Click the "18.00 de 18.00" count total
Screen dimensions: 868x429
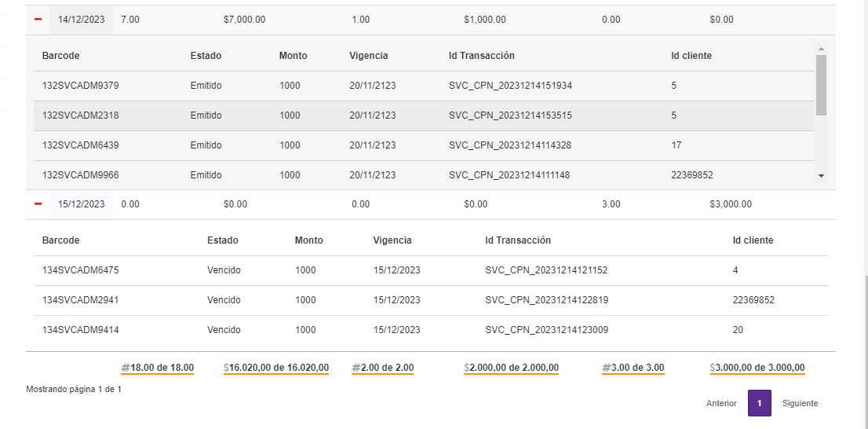click(x=158, y=368)
